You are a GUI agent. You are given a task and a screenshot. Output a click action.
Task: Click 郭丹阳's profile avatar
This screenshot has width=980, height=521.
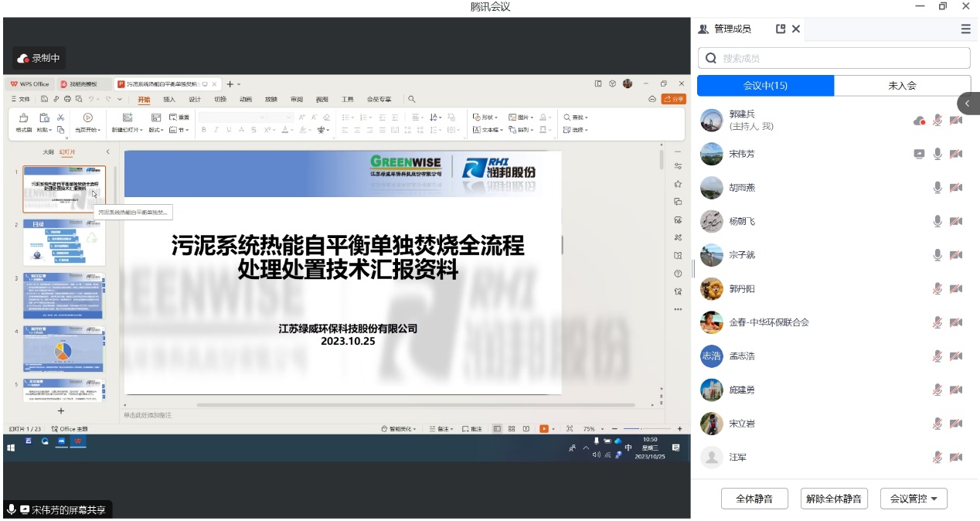711,289
